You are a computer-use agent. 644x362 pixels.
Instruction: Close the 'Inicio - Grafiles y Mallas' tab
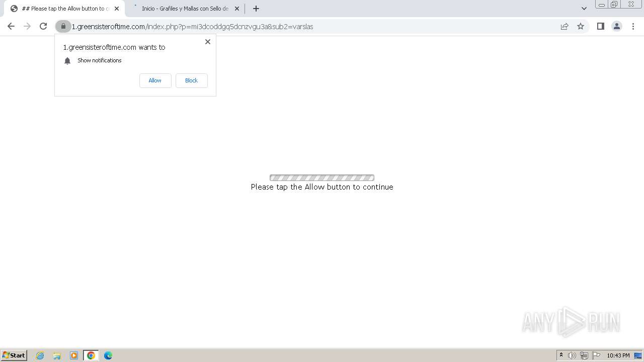click(237, 9)
